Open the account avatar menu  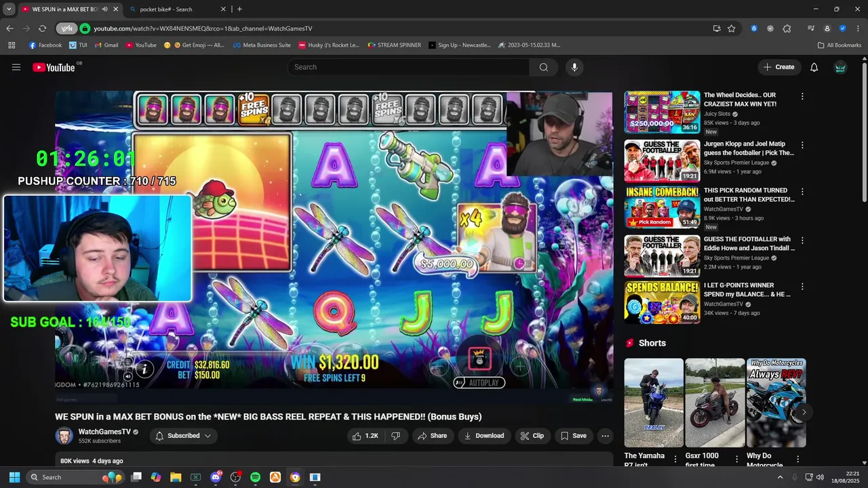[x=840, y=67]
